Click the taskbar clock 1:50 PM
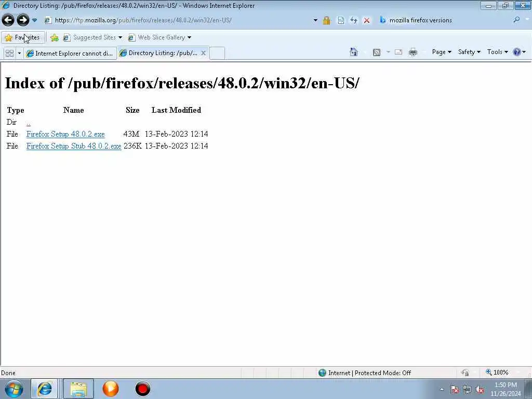The width and height of the screenshot is (532, 399). coord(506,389)
